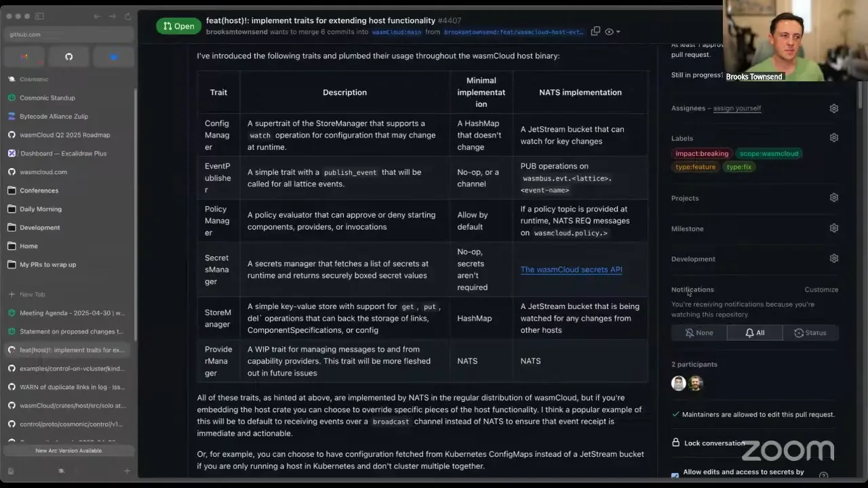Switch to WARN of duplicate links tab

[x=68, y=387]
